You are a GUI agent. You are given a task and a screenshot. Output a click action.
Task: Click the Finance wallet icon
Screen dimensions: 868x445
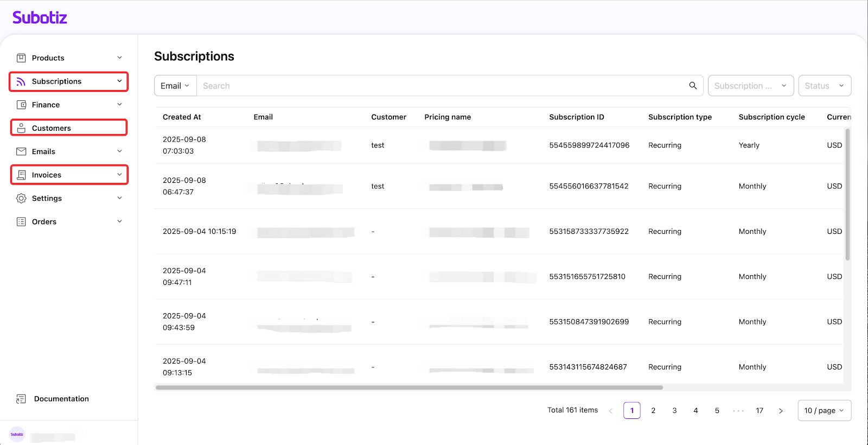21,105
